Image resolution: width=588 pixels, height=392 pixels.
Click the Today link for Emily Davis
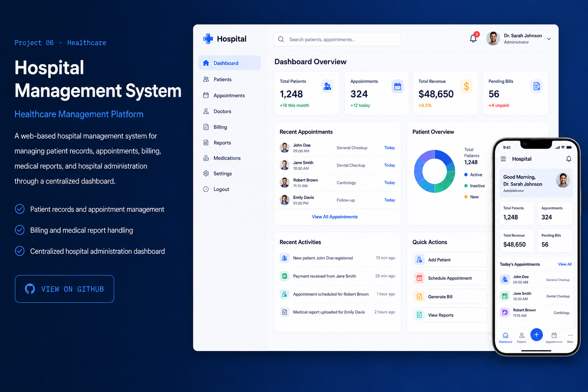pos(389,200)
